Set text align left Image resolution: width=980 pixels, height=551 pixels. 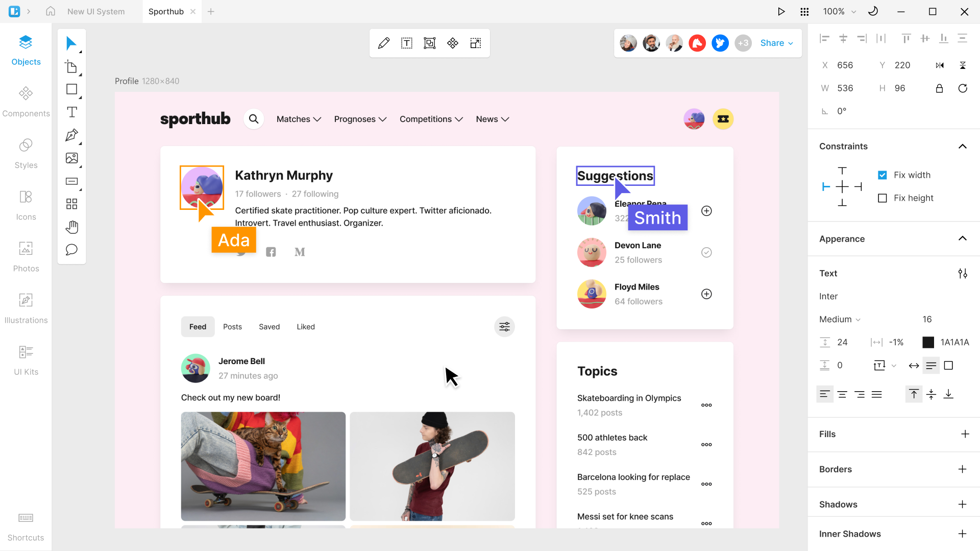825,394
